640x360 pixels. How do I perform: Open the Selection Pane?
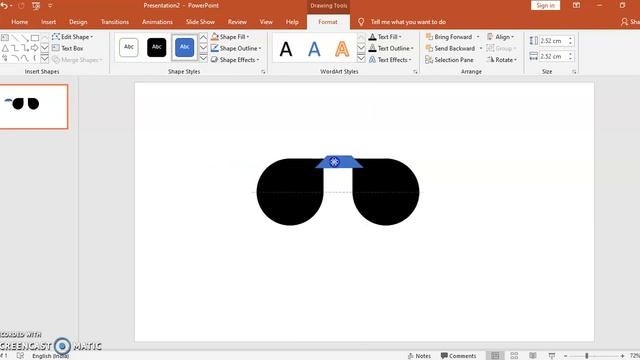(449, 60)
